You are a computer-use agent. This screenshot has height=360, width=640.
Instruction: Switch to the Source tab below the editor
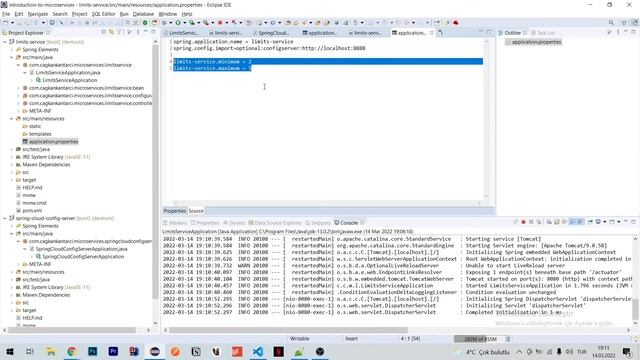click(196, 211)
